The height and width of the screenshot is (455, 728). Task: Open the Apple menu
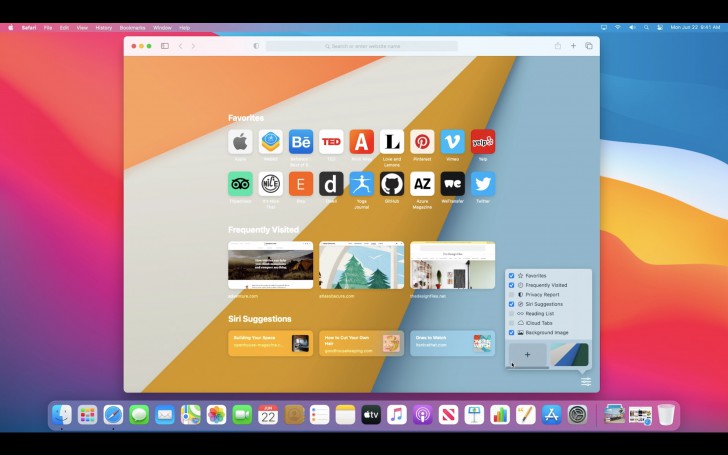[x=11, y=28]
